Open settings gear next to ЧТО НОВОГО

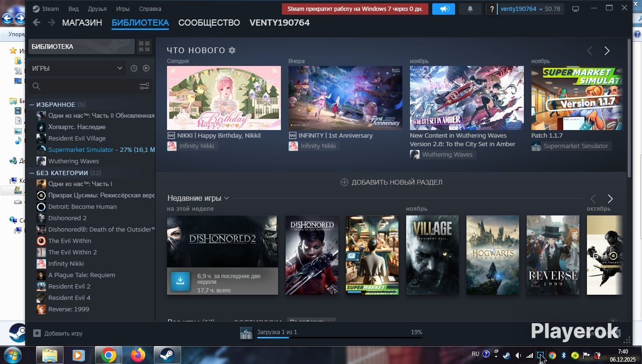[232, 50]
